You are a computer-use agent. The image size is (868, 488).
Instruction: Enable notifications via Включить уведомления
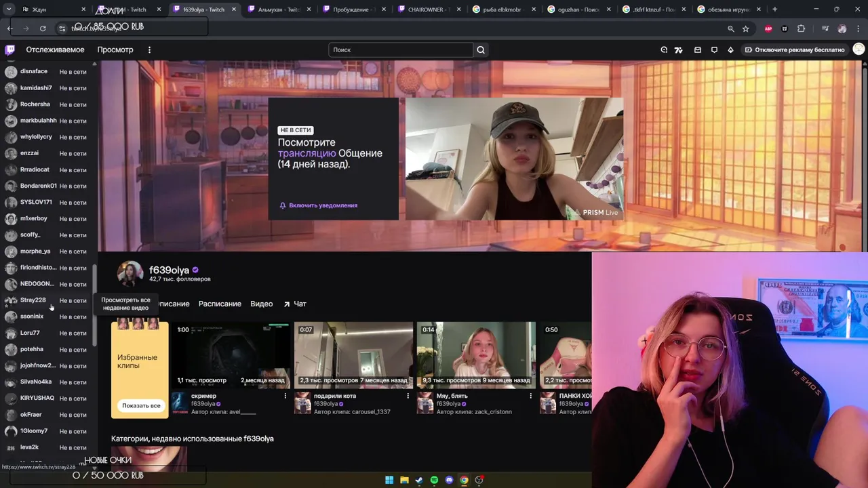(x=318, y=205)
